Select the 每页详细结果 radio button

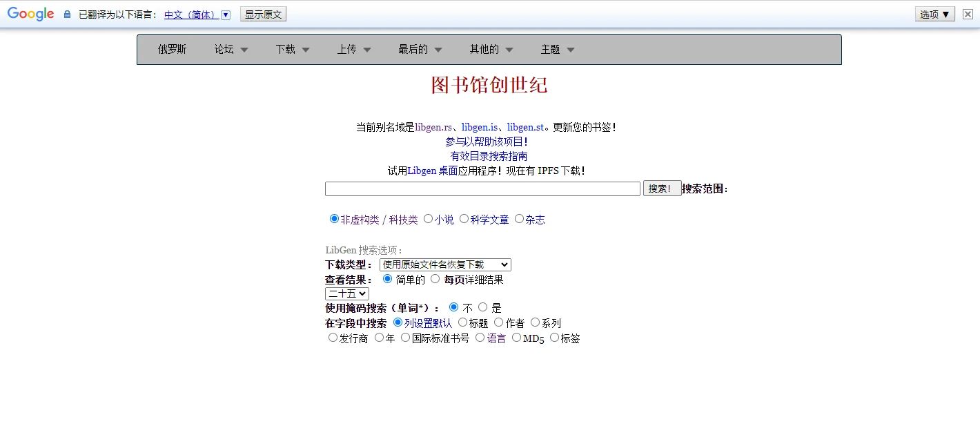(435, 279)
